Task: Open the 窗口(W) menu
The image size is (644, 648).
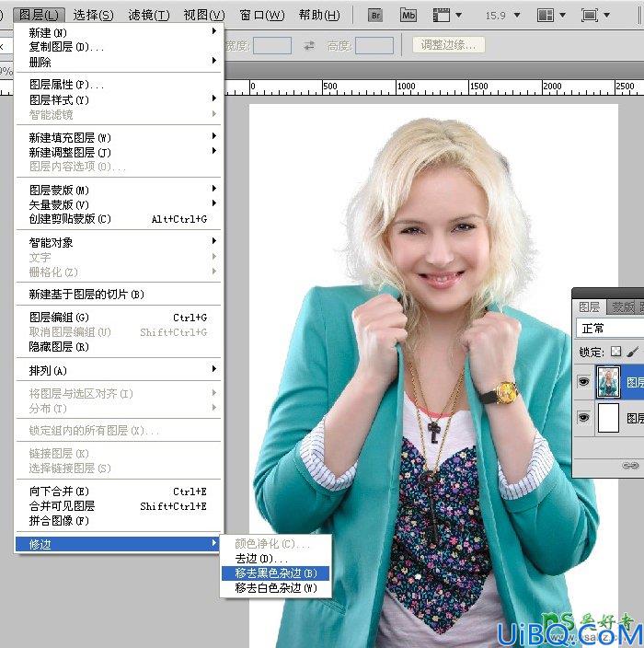Action: point(262,16)
